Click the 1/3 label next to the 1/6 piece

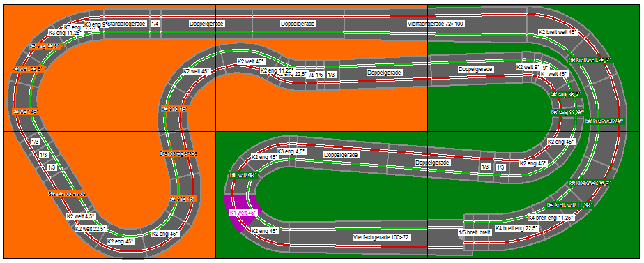click(332, 75)
